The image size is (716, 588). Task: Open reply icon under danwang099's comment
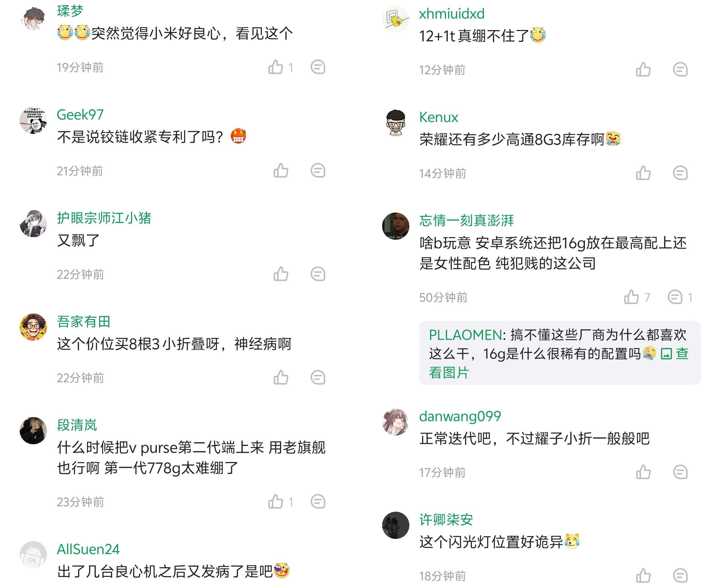pyautogui.click(x=680, y=471)
